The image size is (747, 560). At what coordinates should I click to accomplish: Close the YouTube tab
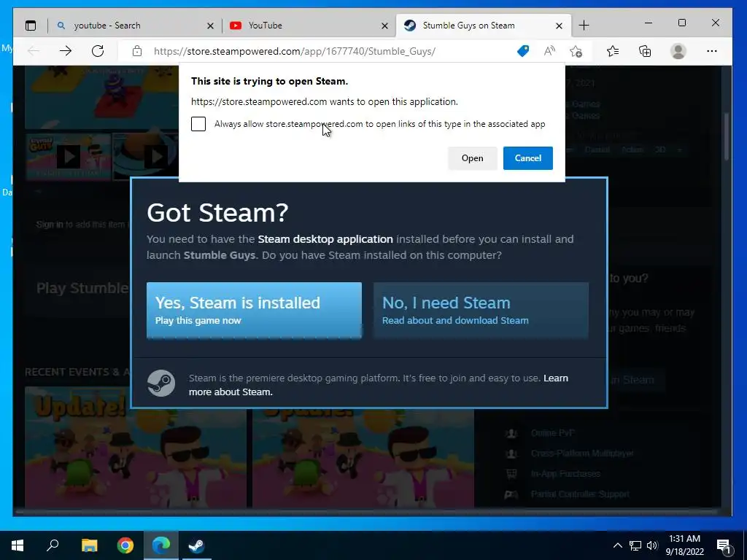click(x=384, y=26)
